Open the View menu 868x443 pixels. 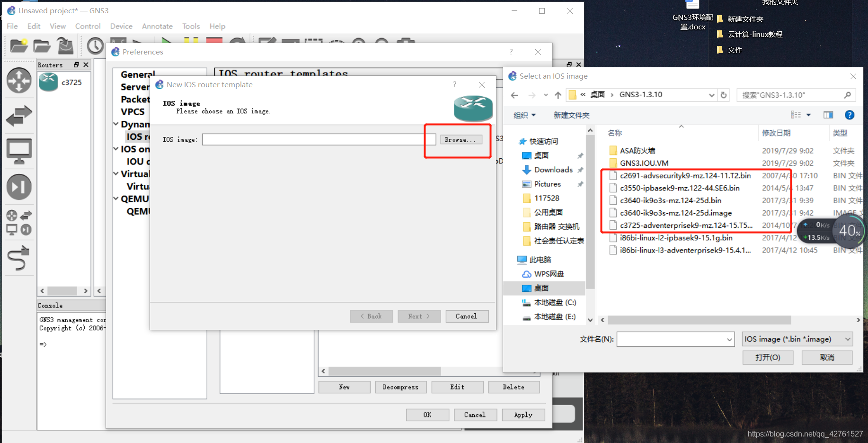58,26
